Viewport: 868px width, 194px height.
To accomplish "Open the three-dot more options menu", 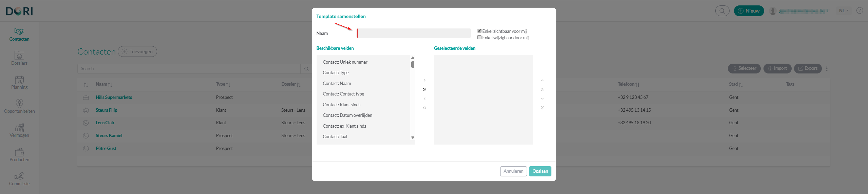I will (827, 68).
